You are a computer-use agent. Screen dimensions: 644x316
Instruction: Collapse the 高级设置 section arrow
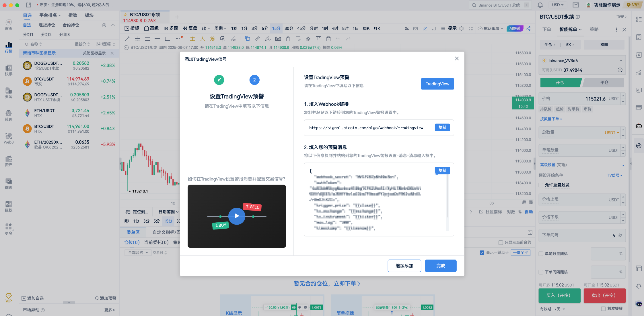(x=623, y=165)
